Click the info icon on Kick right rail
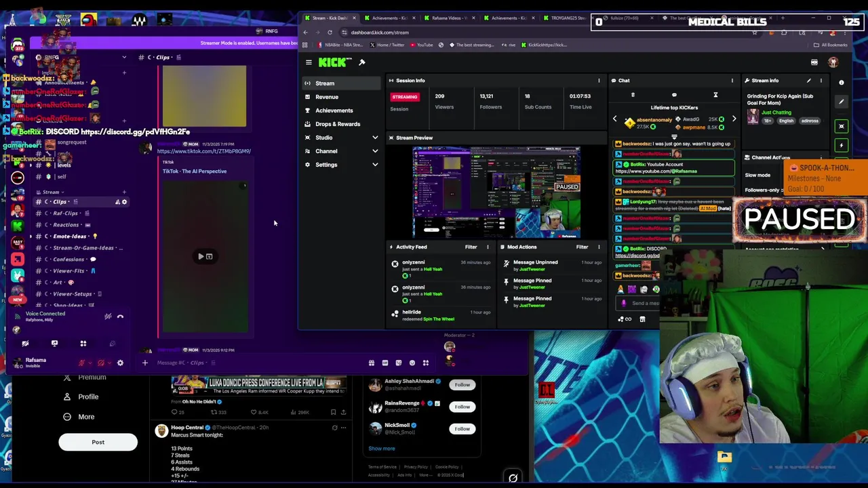Viewport: 868px width, 488px height. pyautogui.click(x=842, y=83)
